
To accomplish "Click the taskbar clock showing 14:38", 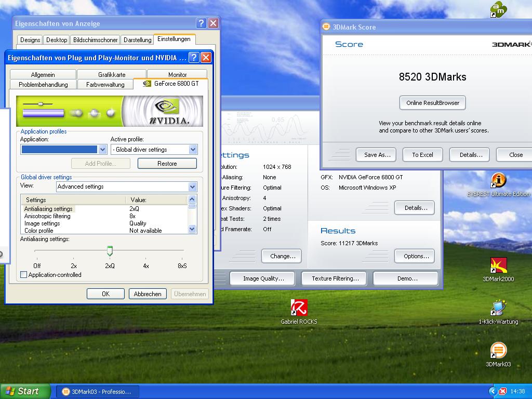I will [x=517, y=391].
